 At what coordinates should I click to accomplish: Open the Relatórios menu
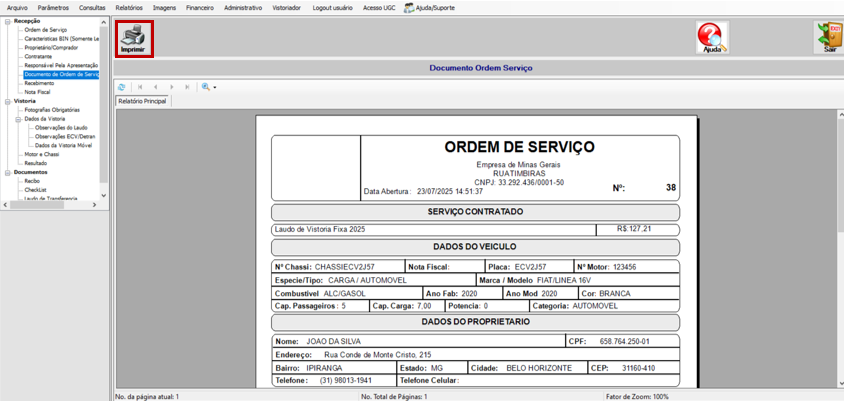(x=129, y=8)
